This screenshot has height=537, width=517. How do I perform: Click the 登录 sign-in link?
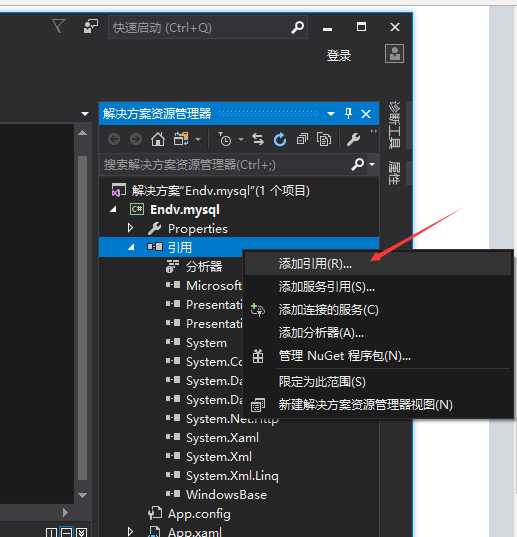(339, 55)
